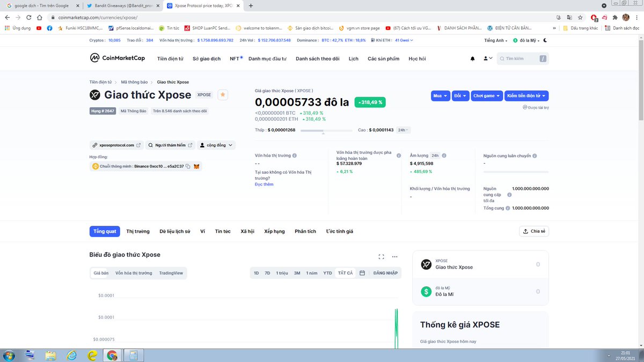644x362 pixels.
Task: Switch to Dữ liệu lịch sử tab
Action: [175, 231]
